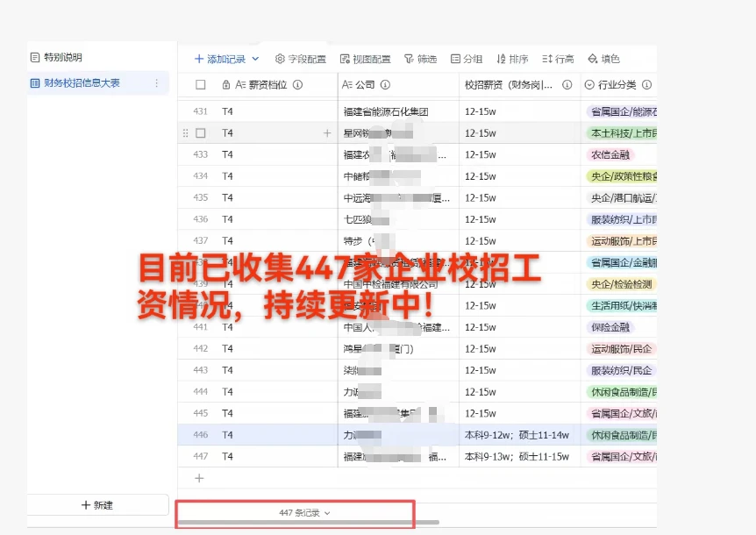Click the lock icon in 薪资档位 header
The image size is (756, 535).
point(225,85)
